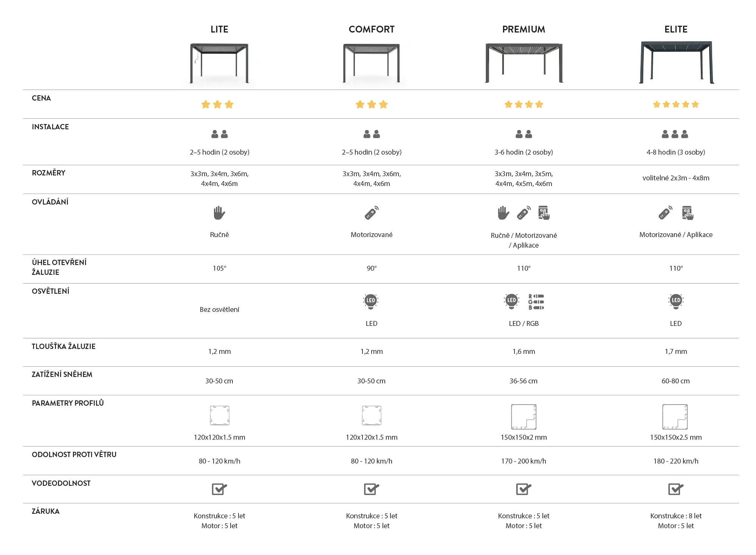
Task: Click the LED bulb icon in COMFORT column
Action: pos(371,302)
